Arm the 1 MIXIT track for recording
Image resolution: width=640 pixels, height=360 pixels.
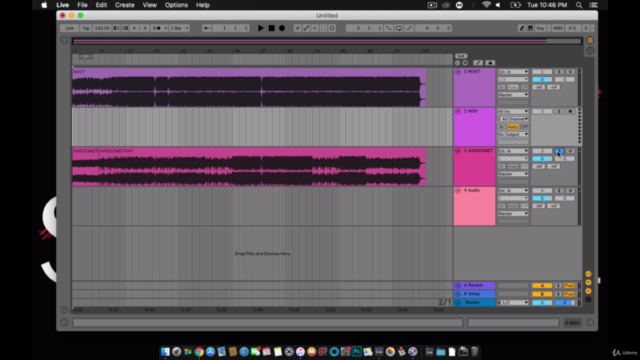click(x=570, y=72)
